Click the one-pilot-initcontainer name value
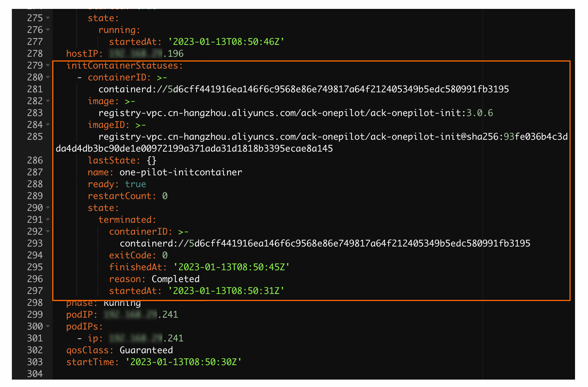 [181, 172]
